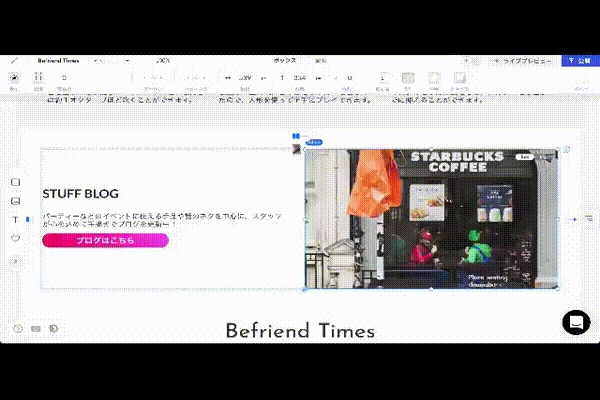
Task: Select the rectangle box tool in sidebar
Action: point(15,182)
